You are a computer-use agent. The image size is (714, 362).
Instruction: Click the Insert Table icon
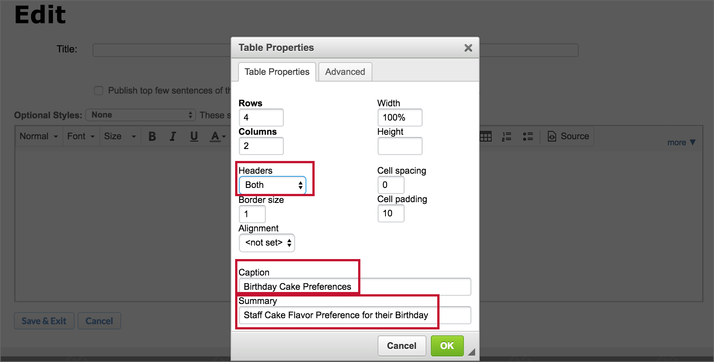pyautogui.click(x=485, y=136)
